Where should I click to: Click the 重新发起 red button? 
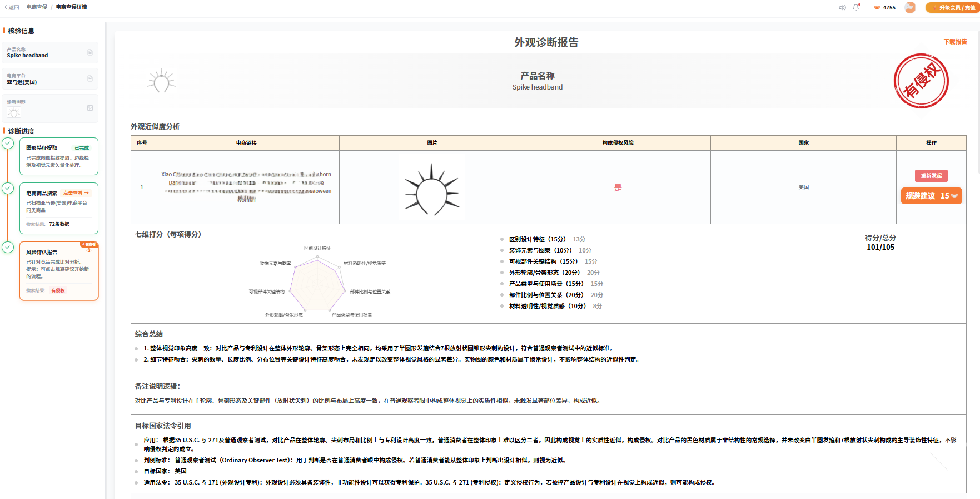click(931, 176)
